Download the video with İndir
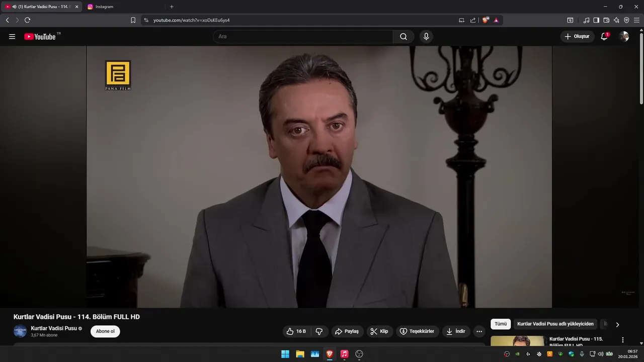Screen dimensions: 644x362 (x=456, y=331)
